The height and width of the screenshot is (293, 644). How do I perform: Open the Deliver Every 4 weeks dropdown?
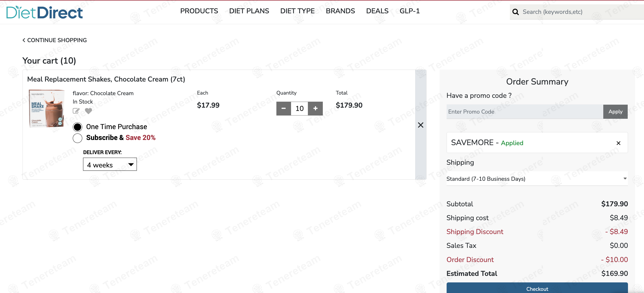pos(110,165)
